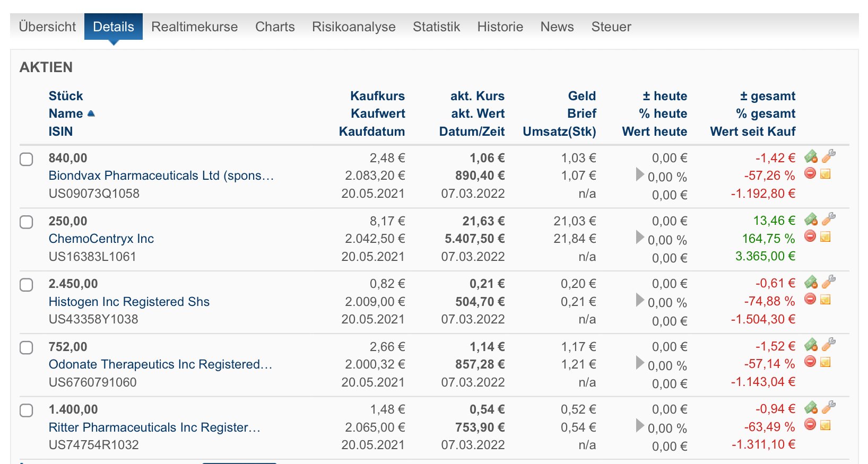Open the ChemoCentryx Inc stock link
Screen dimensions: 868x464
click(x=101, y=239)
